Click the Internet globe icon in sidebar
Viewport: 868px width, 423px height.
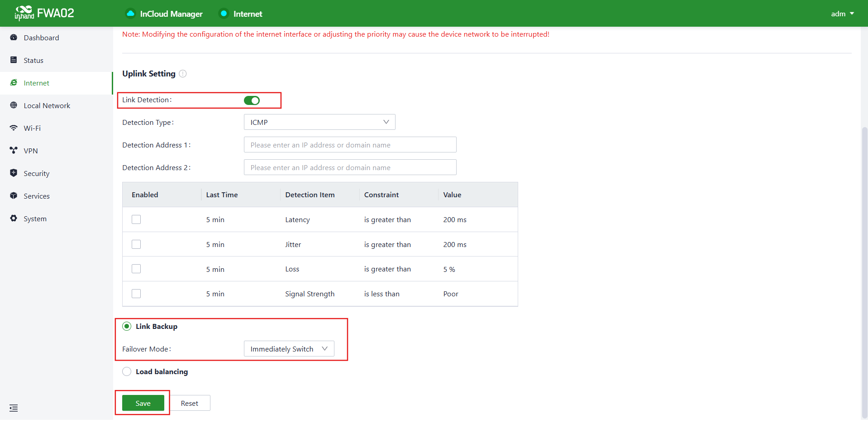tap(14, 83)
